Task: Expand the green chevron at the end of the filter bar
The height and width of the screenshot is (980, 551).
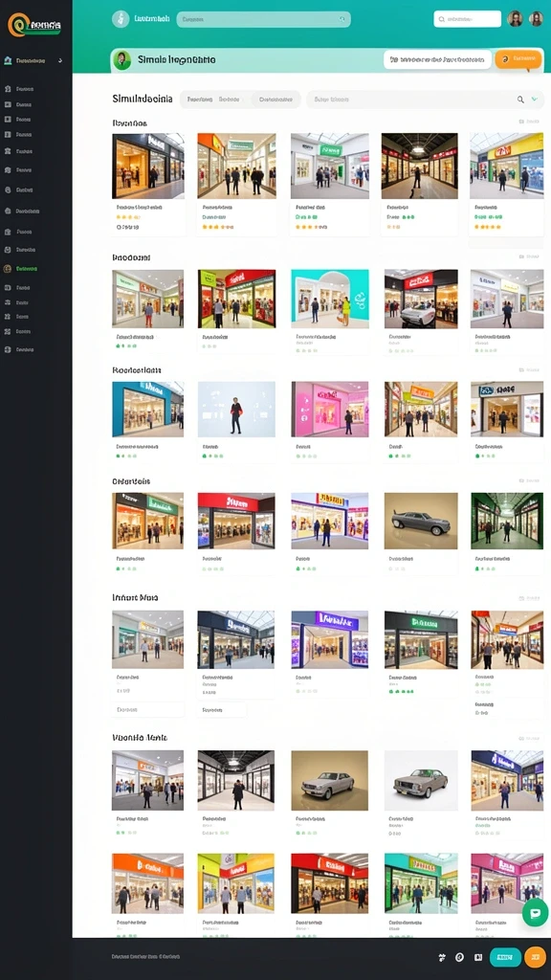Action: [535, 100]
